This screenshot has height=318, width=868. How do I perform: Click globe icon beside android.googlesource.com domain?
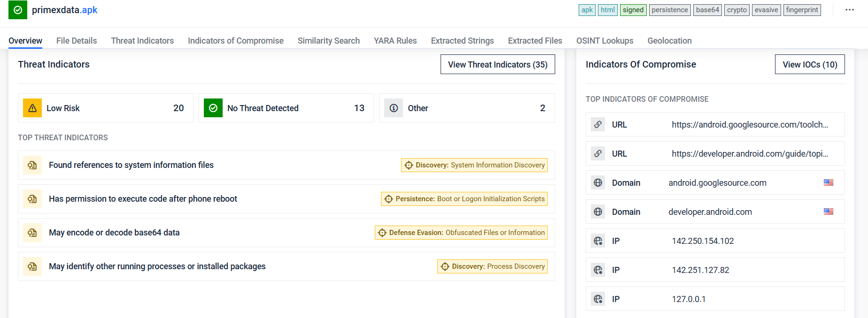point(598,182)
